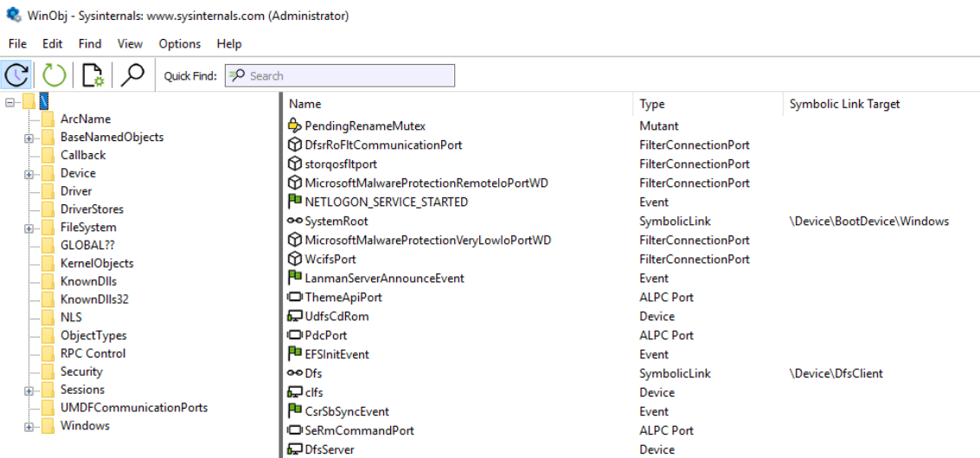Select the DriverStores tree folder

point(92,209)
